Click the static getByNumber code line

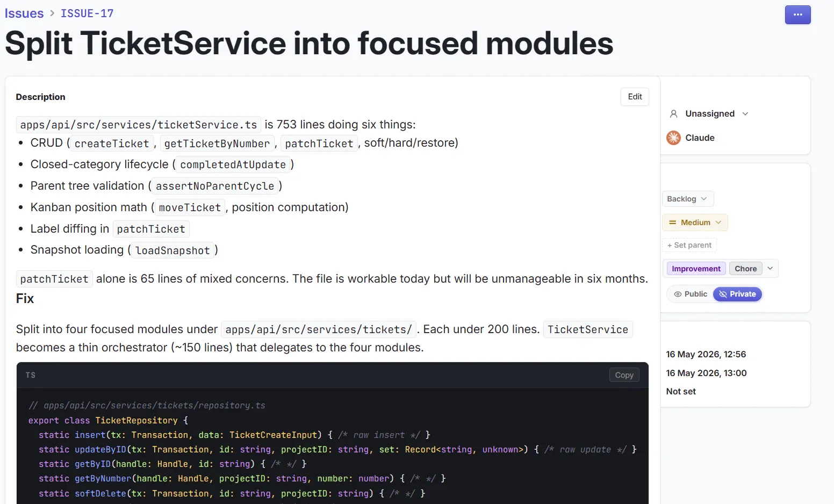coord(242,479)
